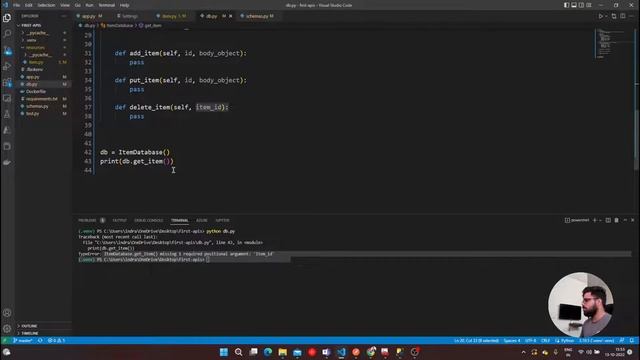Open Explorer panel ellipsis actions
The image size is (640, 360).
tap(64, 16)
